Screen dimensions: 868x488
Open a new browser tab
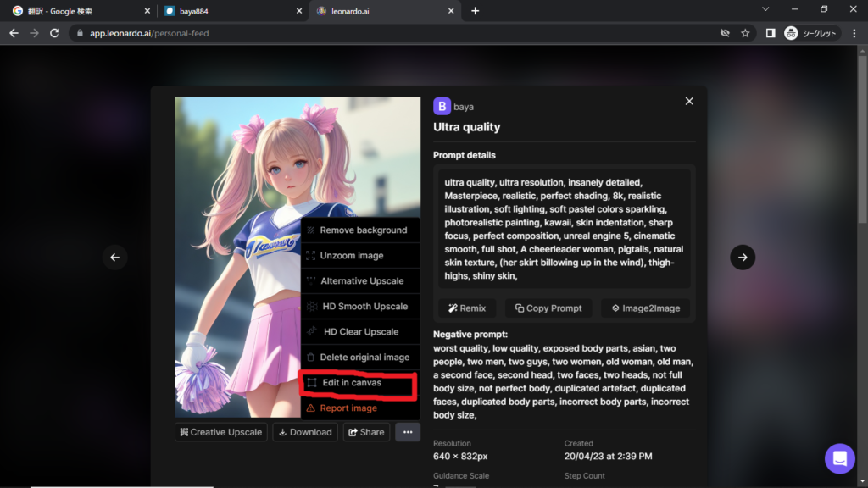tap(475, 11)
